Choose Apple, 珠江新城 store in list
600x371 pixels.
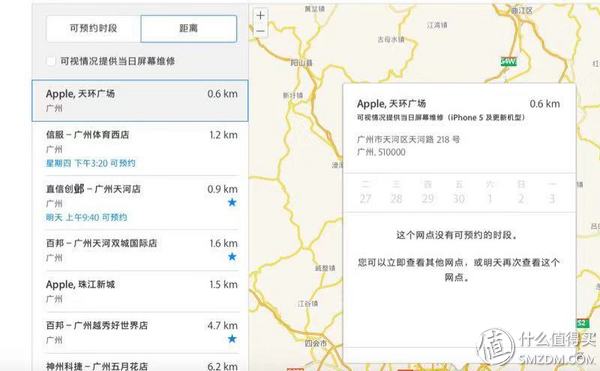click(x=140, y=291)
